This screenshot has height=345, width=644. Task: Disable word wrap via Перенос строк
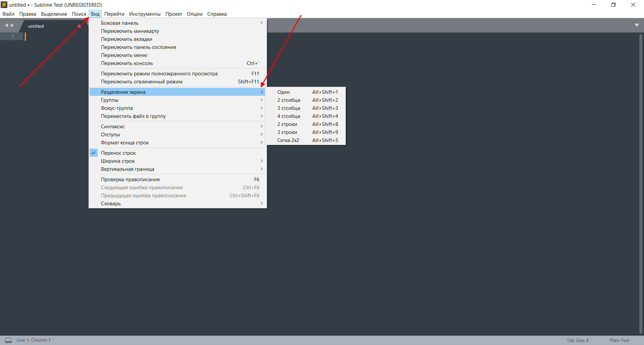point(118,153)
